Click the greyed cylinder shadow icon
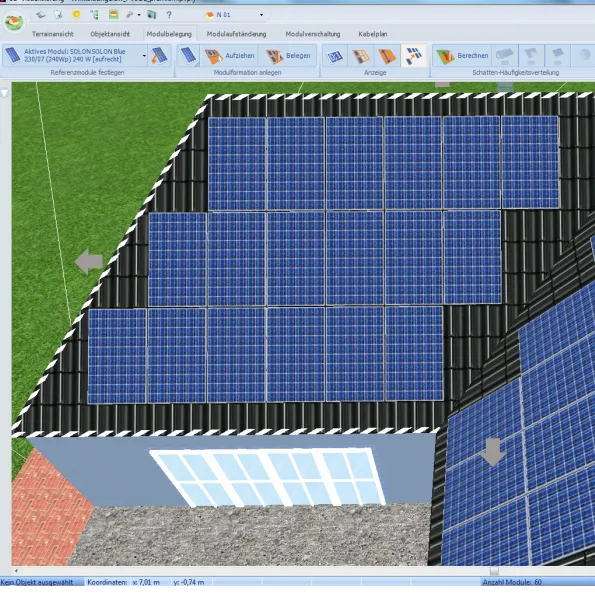This screenshot has height=595, width=595. click(x=504, y=56)
